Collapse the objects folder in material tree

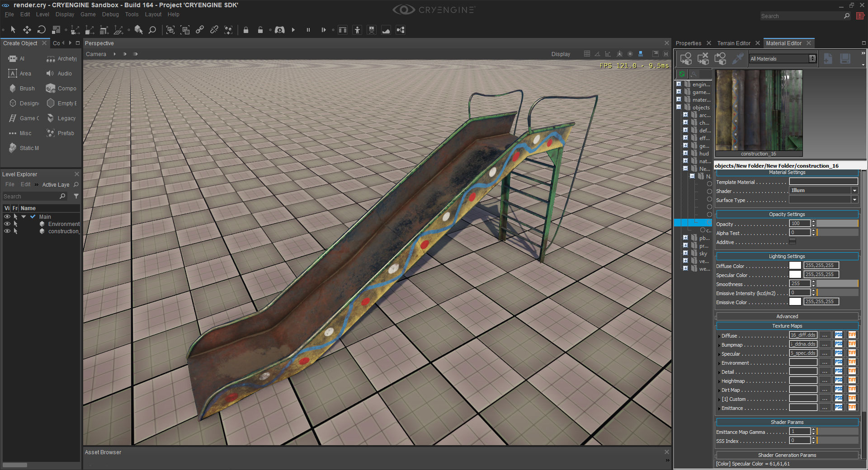[679, 107]
